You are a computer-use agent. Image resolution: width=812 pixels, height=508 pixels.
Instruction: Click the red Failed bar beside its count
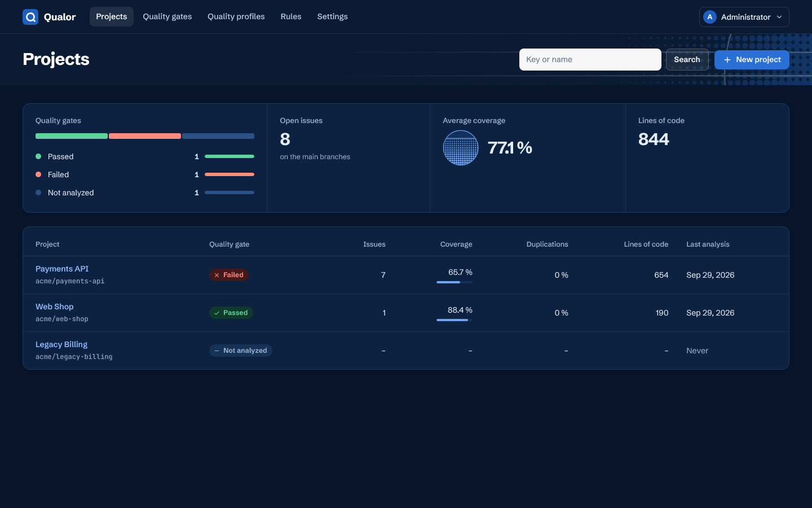(x=230, y=174)
